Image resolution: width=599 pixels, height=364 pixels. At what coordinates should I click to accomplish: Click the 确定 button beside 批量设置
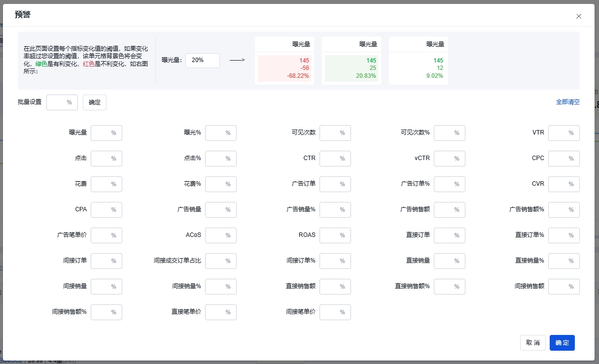pos(94,102)
